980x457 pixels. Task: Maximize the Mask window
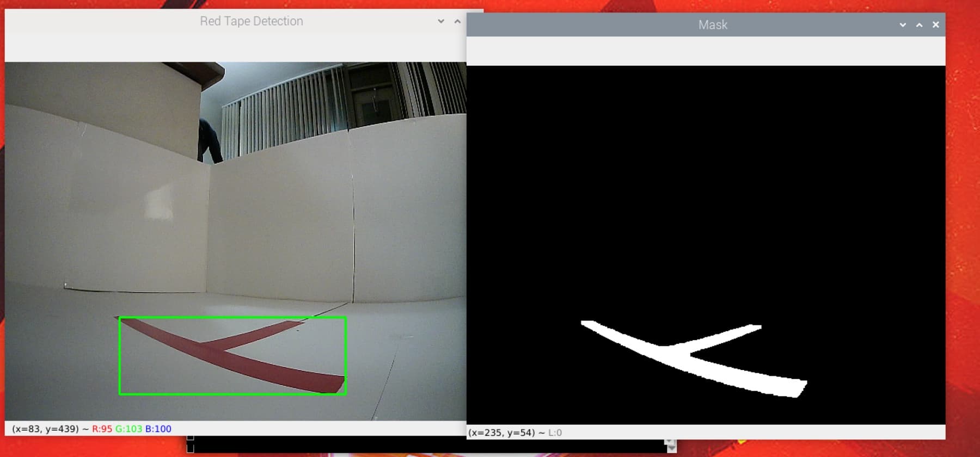[919, 24]
